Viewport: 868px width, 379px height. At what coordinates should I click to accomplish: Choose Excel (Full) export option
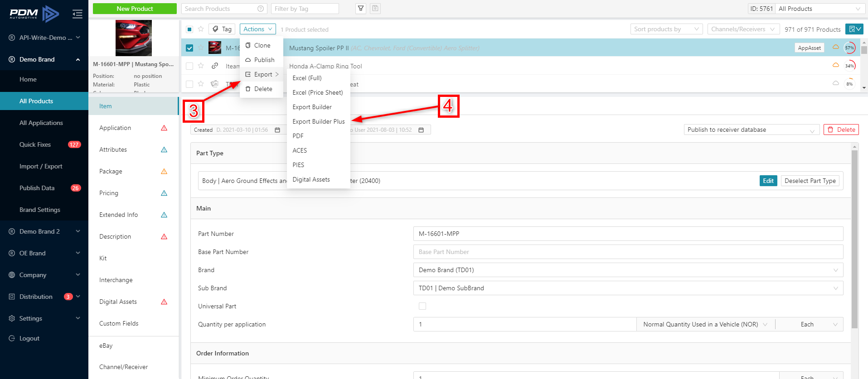point(319,78)
